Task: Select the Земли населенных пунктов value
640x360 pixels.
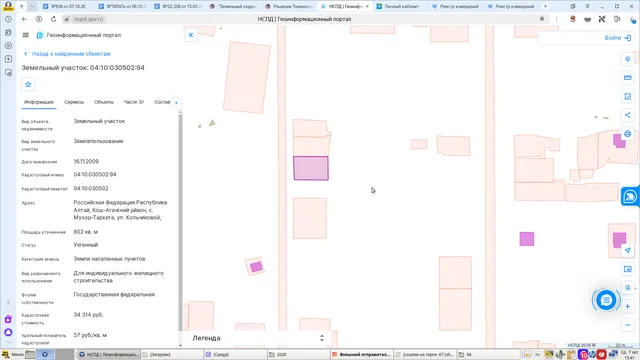Action: (x=109, y=259)
